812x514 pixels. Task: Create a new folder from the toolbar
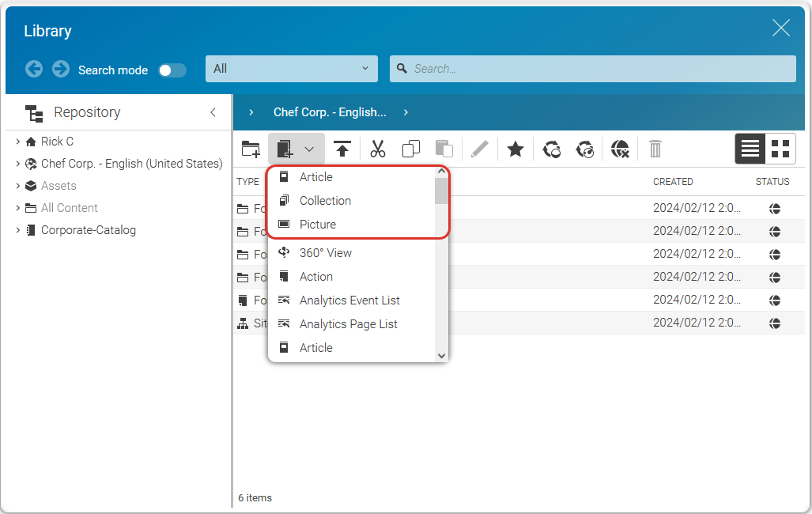click(x=251, y=149)
